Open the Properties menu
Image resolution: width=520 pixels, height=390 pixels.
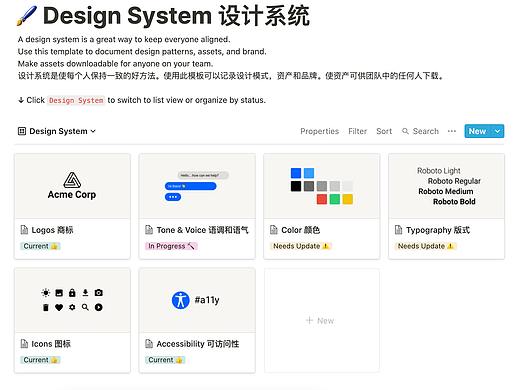point(319,131)
